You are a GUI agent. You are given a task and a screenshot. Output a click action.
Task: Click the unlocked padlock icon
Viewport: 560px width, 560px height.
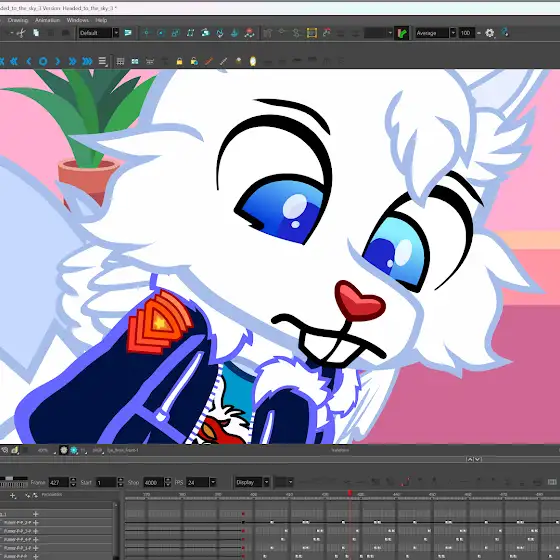[194, 61]
